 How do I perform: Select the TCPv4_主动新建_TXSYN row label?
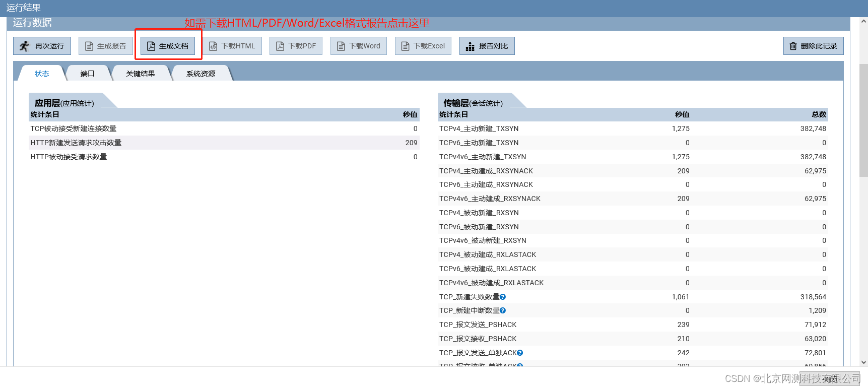tap(479, 128)
